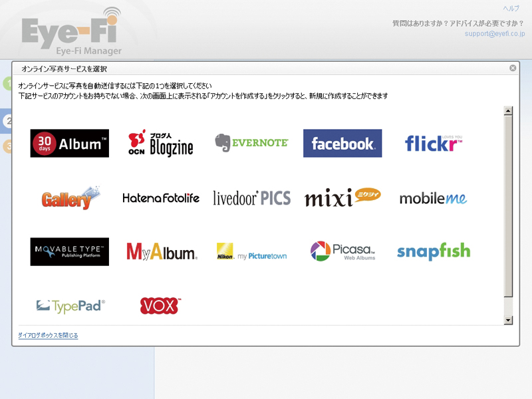Select the OCN Blogzine service
532x399 pixels.
[160, 143]
